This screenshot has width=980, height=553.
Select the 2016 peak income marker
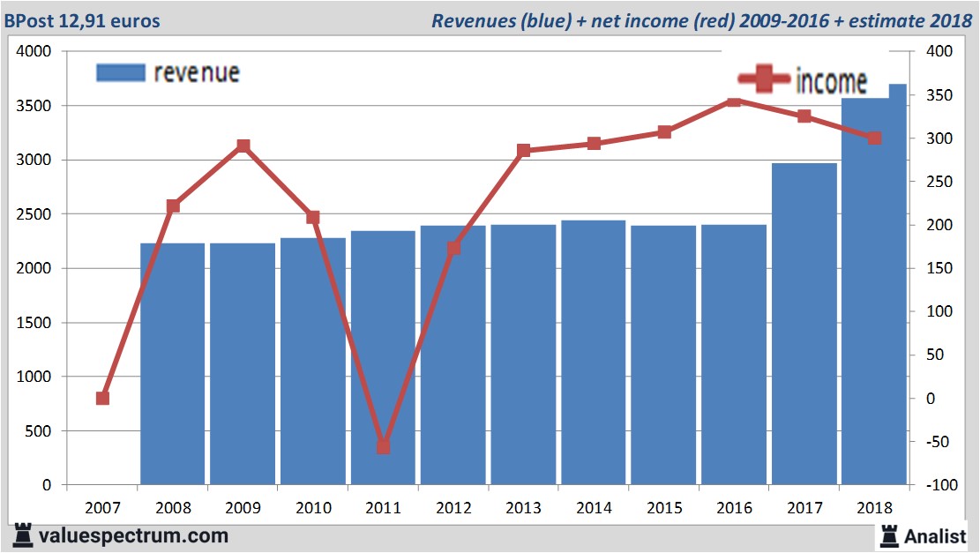734,101
